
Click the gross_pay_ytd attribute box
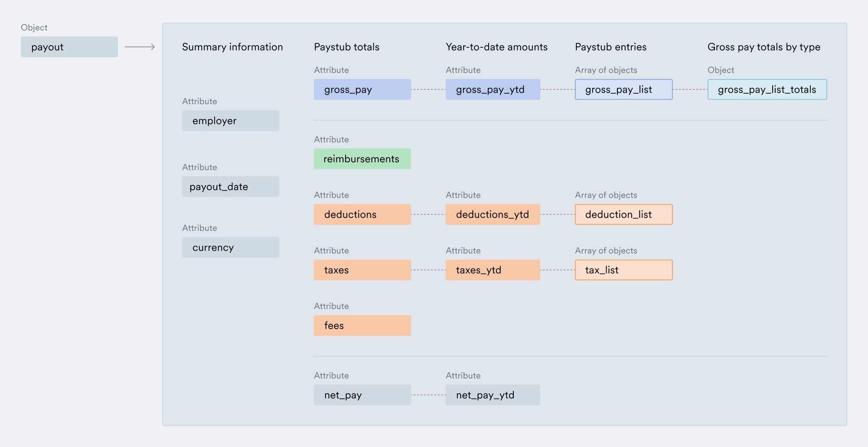click(493, 89)
